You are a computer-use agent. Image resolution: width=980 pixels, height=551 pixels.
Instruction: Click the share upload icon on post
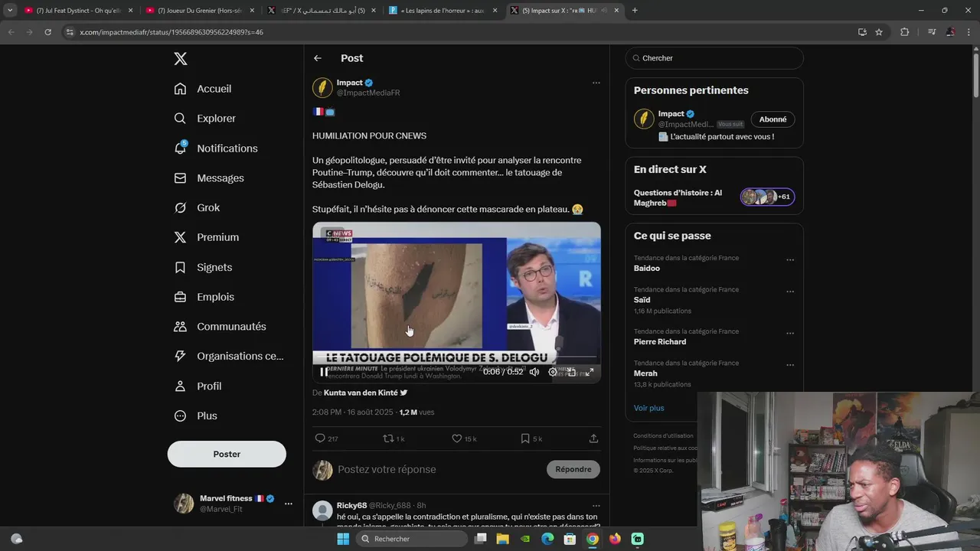tap(593, 439)
